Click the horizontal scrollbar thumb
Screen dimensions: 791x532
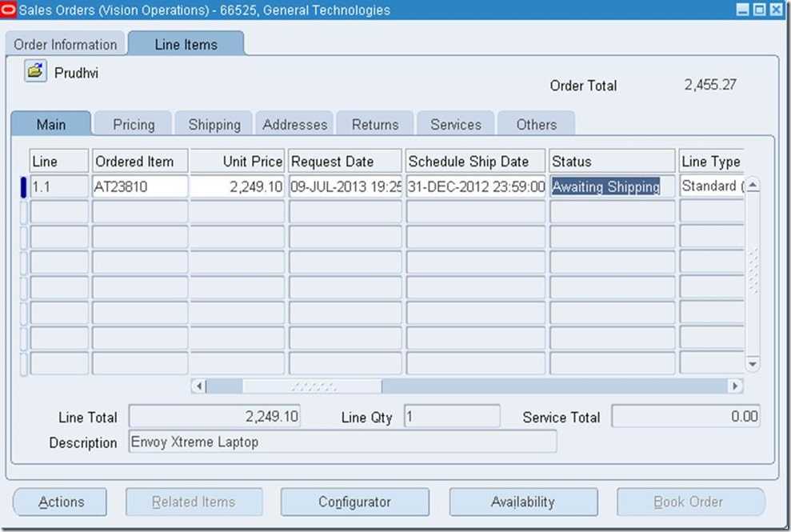[x=312, y=386]
